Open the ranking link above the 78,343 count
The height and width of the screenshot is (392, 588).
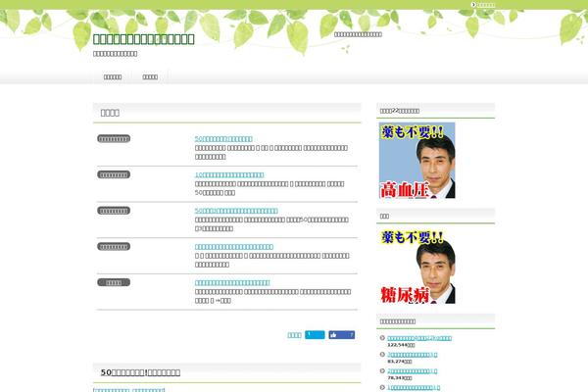(x=413, y=371)
